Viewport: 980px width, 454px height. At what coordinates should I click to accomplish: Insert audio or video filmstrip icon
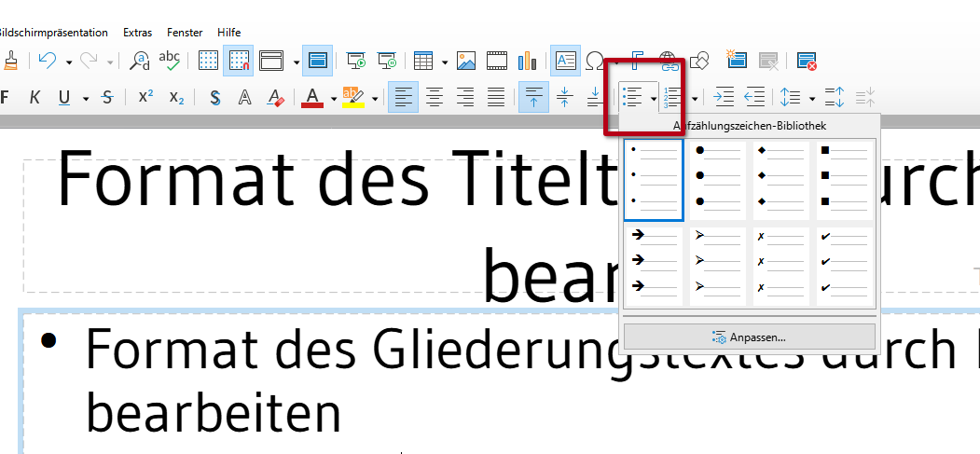(x=498, y=61)
